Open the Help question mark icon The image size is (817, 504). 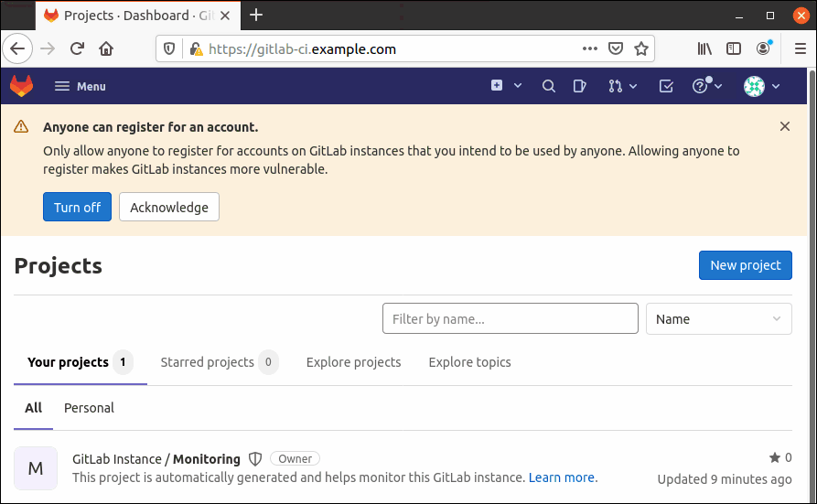[700, 86]
